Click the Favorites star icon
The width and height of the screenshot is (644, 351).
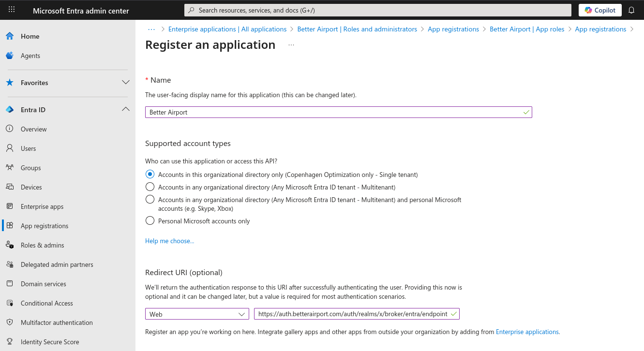pyautogui.click(x=10, y=83)
